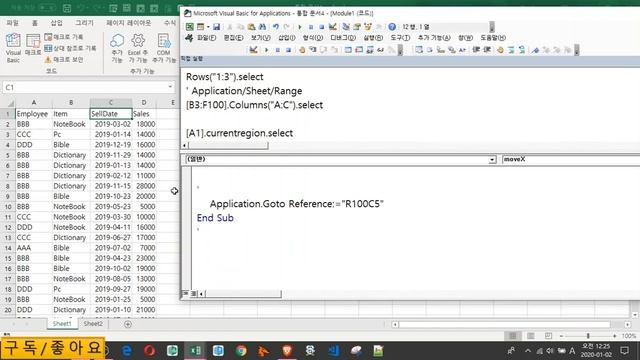
Task: Click the Find binoculars icon in VBA toolbar
Action: pos(262,27)
